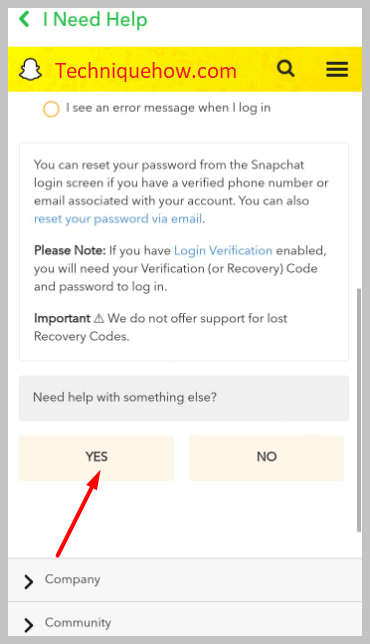This screenshot has width=370, height=644.
Task: Expand the Company section
Action: 185,580
